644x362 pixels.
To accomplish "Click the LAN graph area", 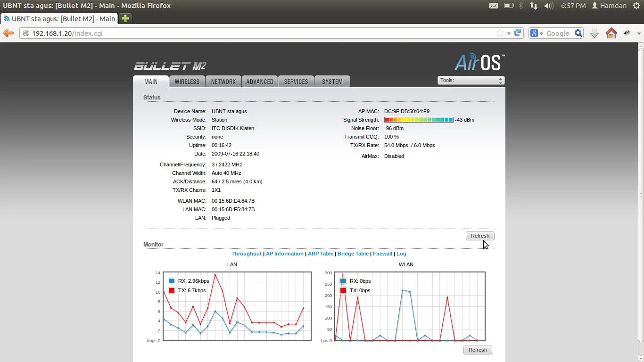I will pyautogui.click(x=237, y=306).
